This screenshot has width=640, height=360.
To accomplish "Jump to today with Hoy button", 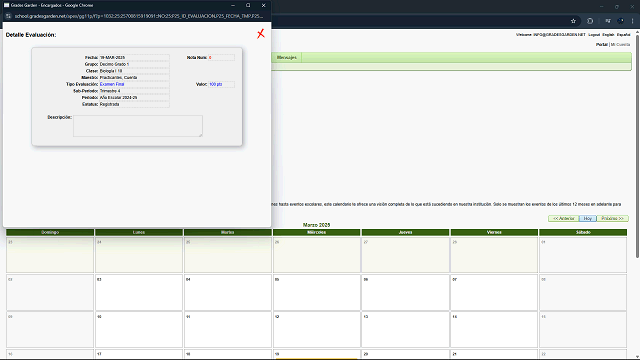I will click(x=588, y=218).
